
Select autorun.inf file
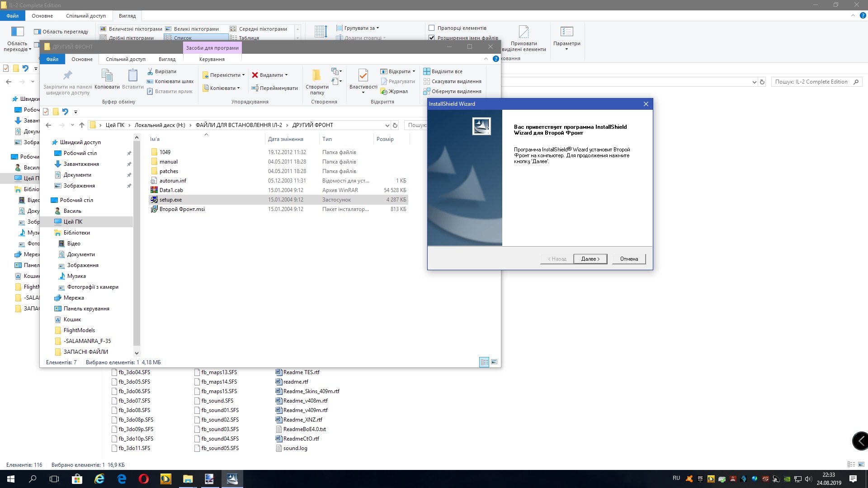click(x=278, y=181)
